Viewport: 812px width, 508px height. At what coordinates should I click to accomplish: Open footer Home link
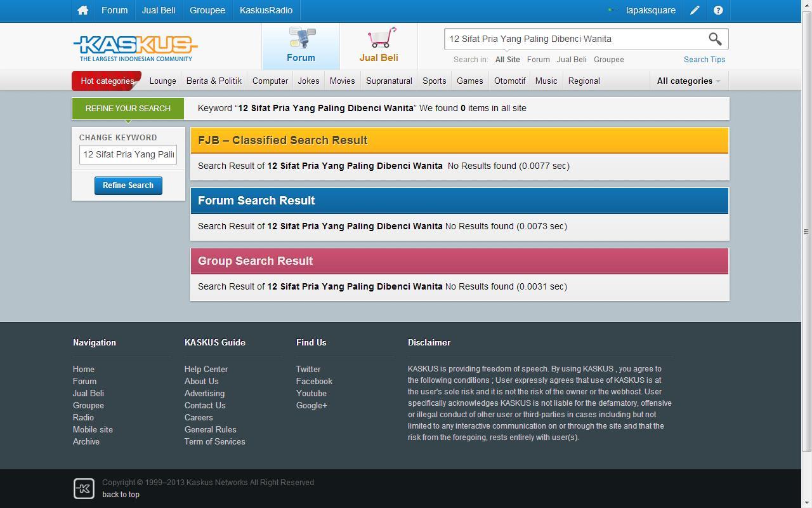[84, 369]
